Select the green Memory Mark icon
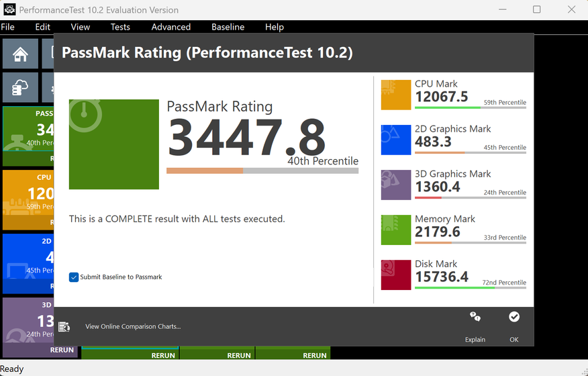 (x=396, y=230)
